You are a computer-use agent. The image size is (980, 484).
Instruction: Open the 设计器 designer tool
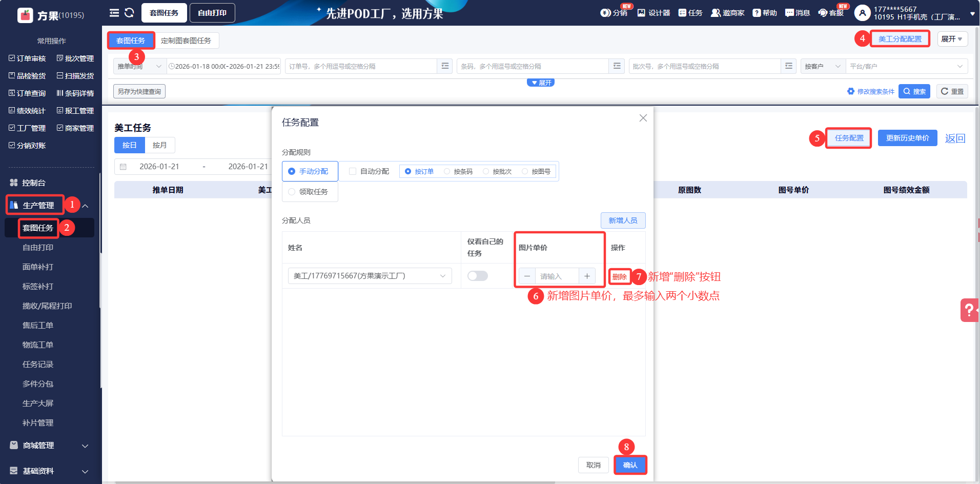coord(654,13)
